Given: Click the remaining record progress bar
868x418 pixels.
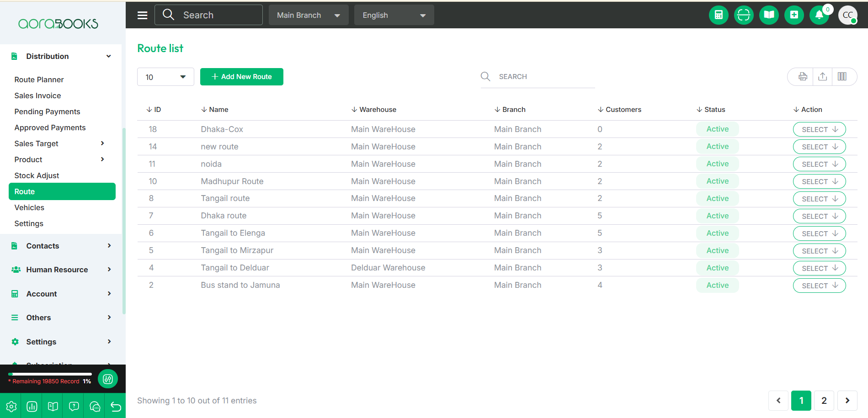Looking at the screenshot, I should [50, 374].
